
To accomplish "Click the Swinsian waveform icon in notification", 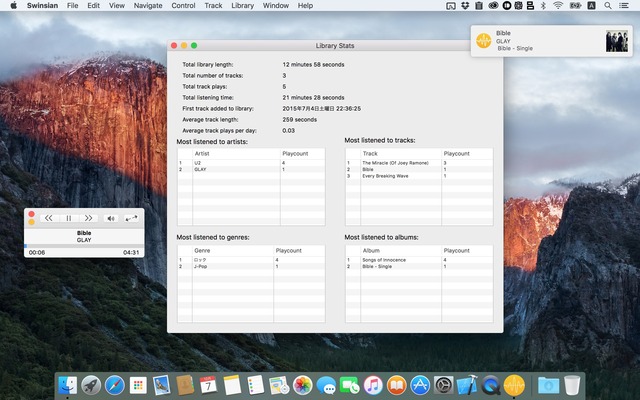I will [484, 41].
